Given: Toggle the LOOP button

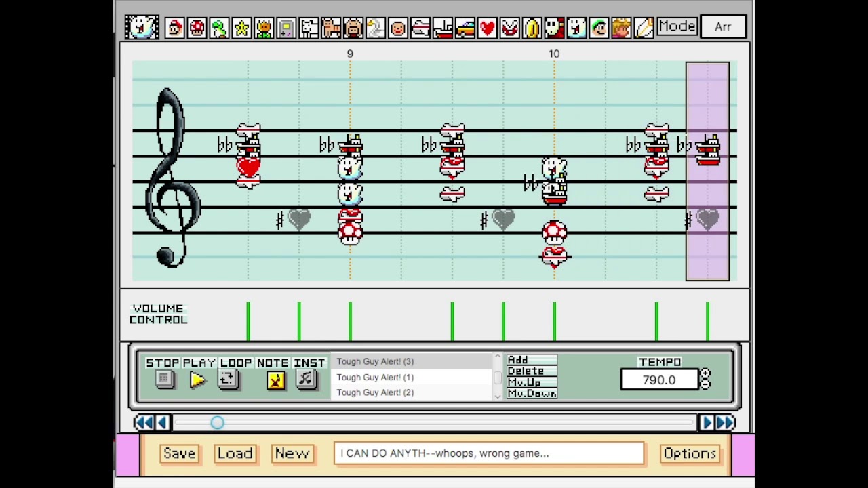Looking at the screenshot, I should (x=229, y=380).
